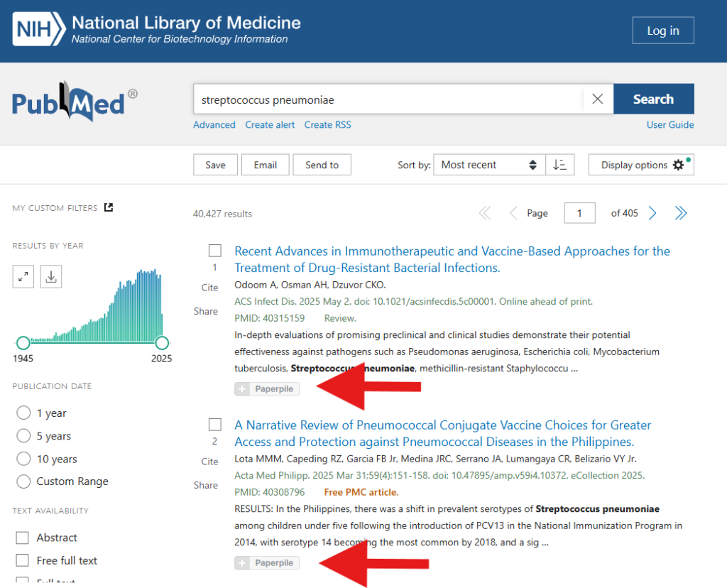Open the Display options menu

(641, 165)
